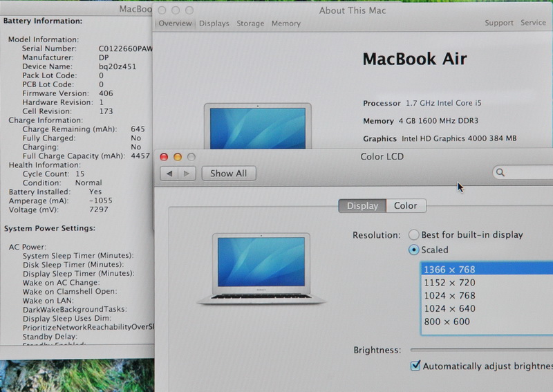Select 'Best for built-in display' resolution option
Image resolution: width=553 pixels, height=392 pixels.
click(413, 234)
